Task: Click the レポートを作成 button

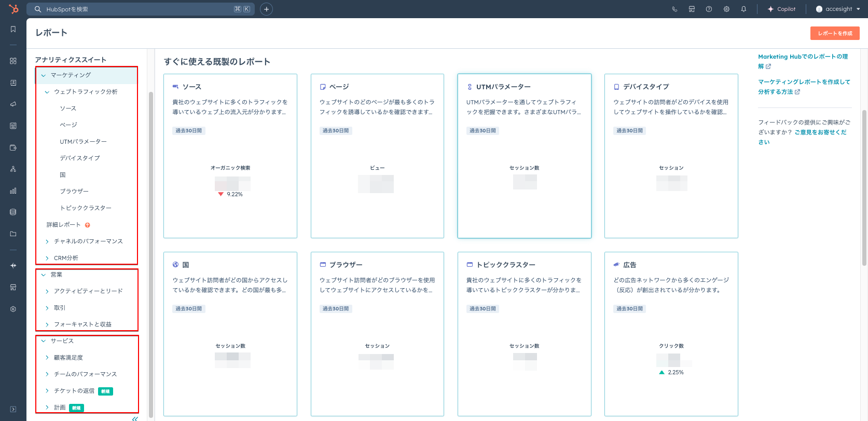Action: coord(835,33)
